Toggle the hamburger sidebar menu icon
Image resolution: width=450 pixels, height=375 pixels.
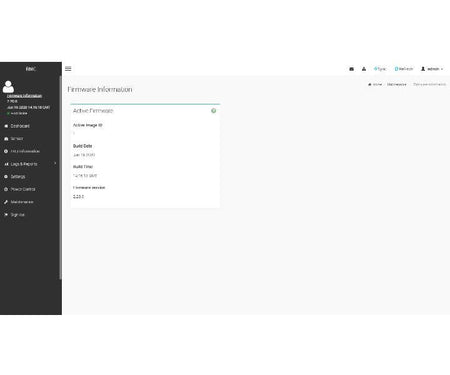[68, 69]
